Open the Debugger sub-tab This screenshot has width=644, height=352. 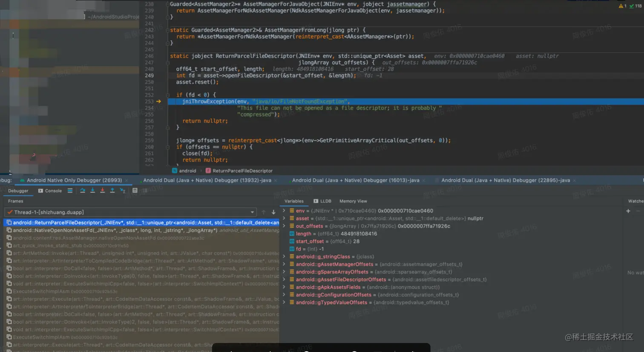click(18, 191)
